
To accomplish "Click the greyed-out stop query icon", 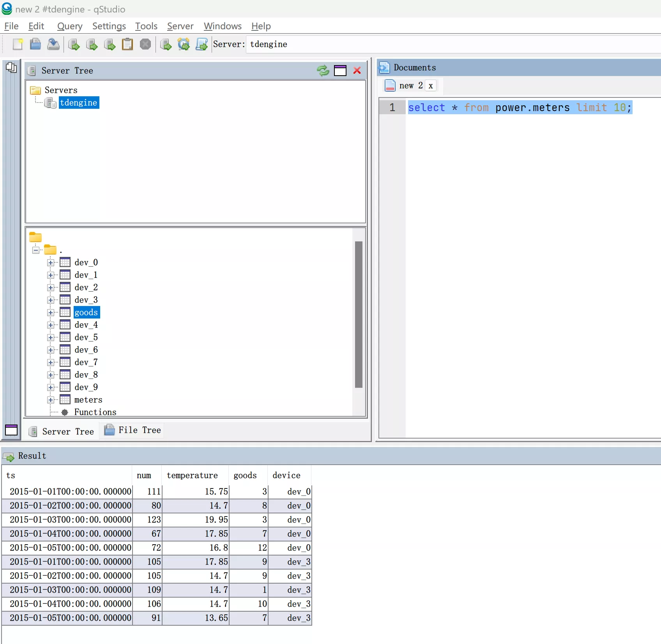I will (x=145, y=44).
